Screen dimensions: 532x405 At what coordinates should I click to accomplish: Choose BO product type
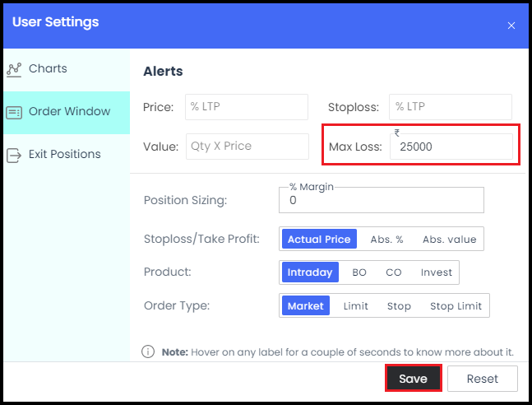pos(359,272)
